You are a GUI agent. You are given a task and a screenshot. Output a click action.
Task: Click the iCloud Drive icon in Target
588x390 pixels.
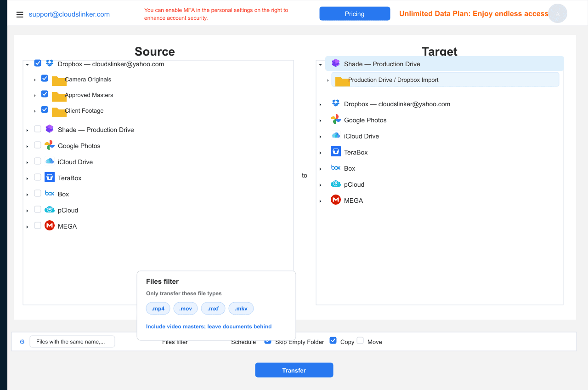point(336,136)
